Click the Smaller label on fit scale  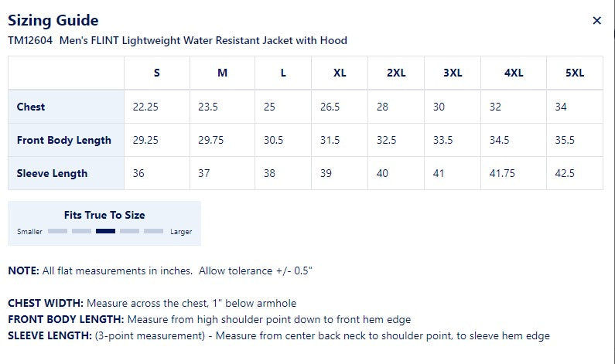(x=31, y=232)
